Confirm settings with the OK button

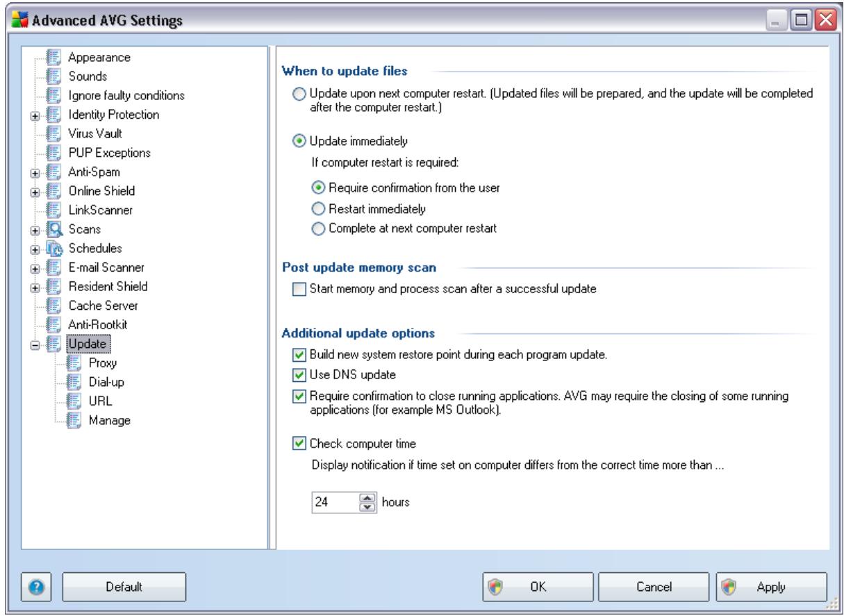click(x=537, y=587)
